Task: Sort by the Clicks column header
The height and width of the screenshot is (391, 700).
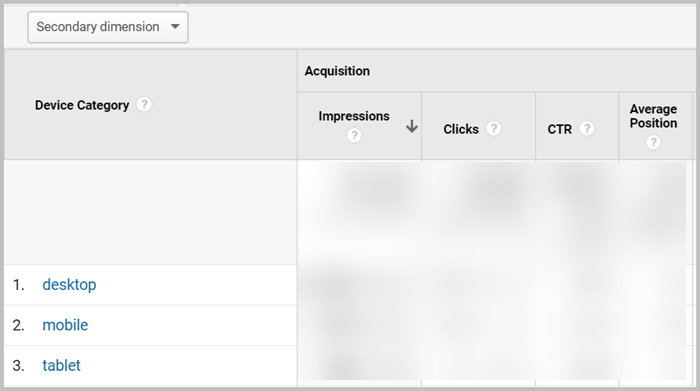Action: tap(461, 129)
